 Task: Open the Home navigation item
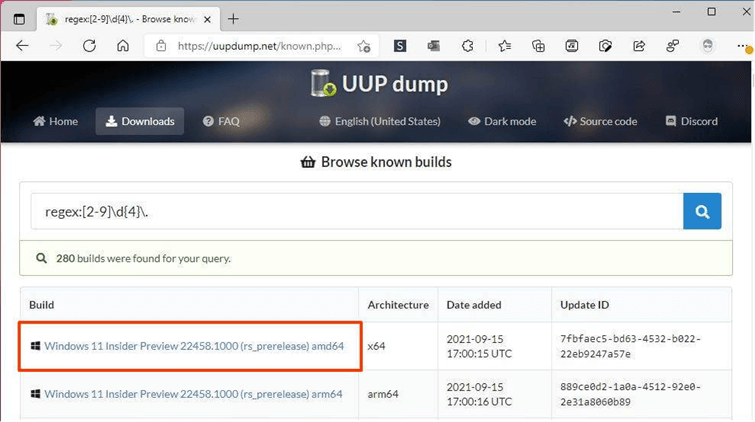55,121
